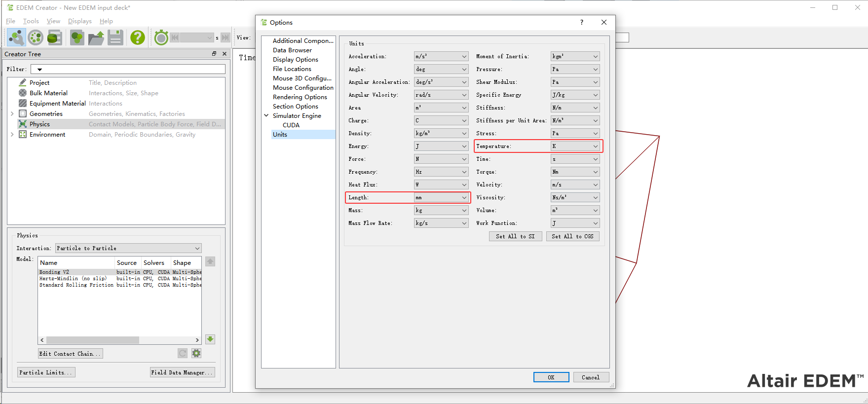Click the floppy disk save icon

[x=115, y=37]
